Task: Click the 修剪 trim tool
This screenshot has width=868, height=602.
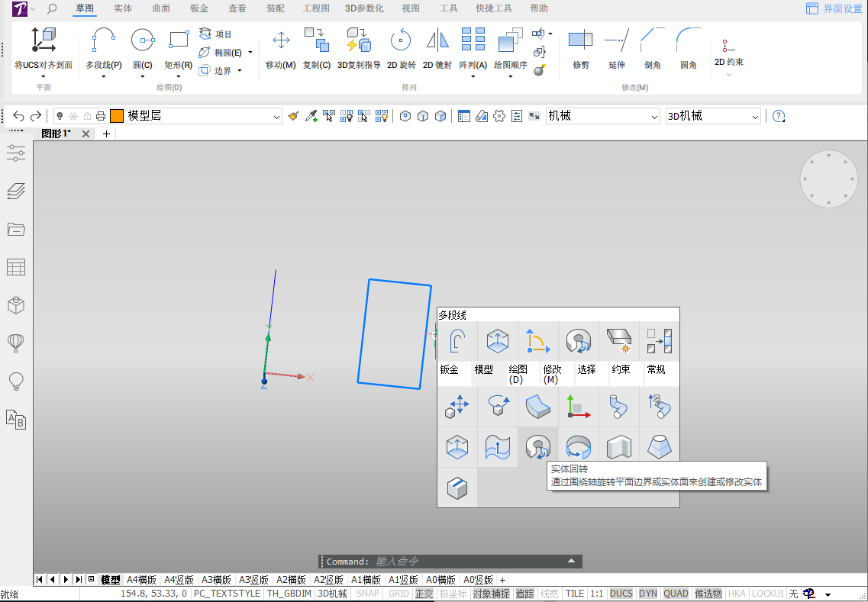Action: pos(581,40)
